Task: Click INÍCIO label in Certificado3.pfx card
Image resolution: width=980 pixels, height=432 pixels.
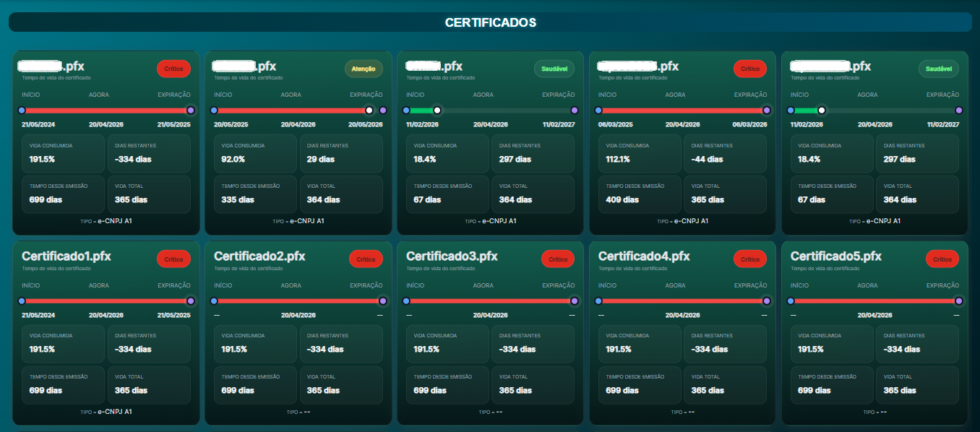Action: (x=416, y=285)
